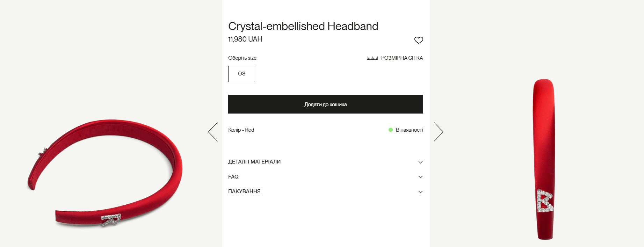The height and width of the screenshot is (247, 644).
Task: Expand ДЕТАЛІ І МАТЕРІАЛИ chevron
Action: 420,162
